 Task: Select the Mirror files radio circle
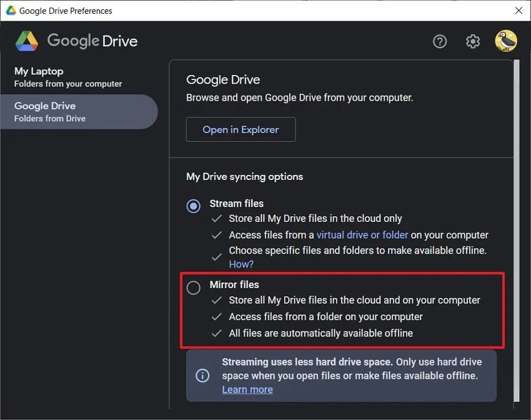[x=193, y=287]
